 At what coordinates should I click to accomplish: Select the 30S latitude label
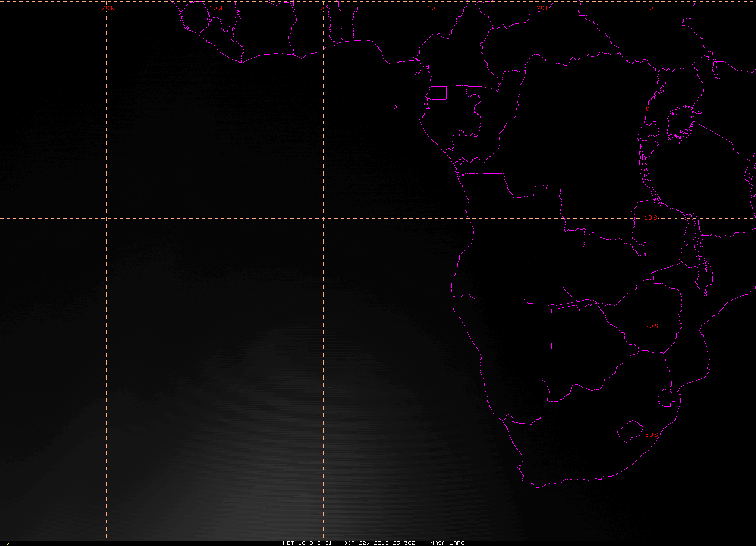(x=651, y=434)
